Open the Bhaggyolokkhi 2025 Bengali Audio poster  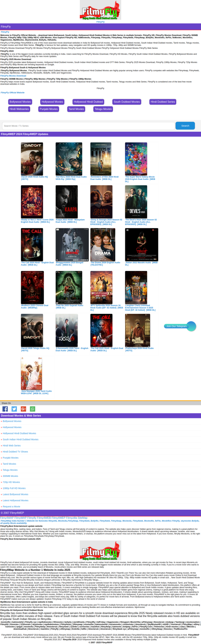pyautogui.click(x=72, y=245)
